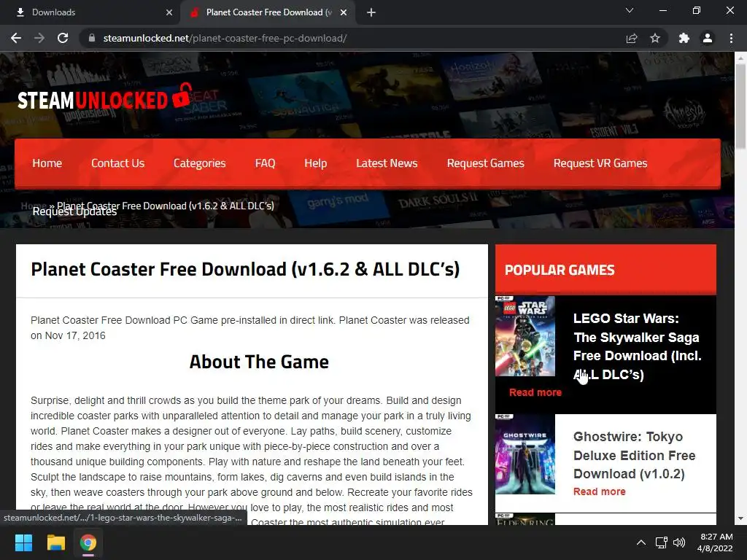Viewport: 747px width, 560px height.
Task: Open the Categories menu item
Action: point(200,163)
